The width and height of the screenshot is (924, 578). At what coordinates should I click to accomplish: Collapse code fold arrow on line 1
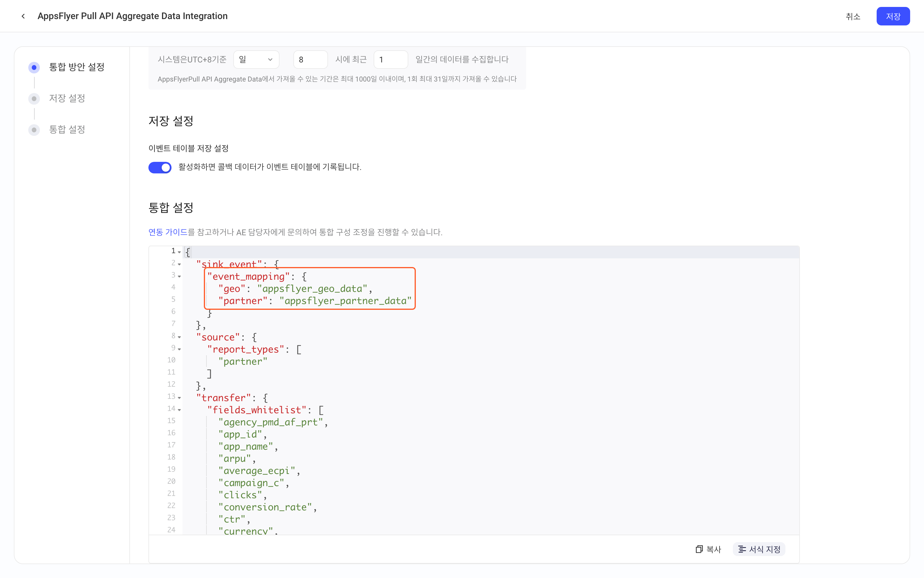point(179,252)
